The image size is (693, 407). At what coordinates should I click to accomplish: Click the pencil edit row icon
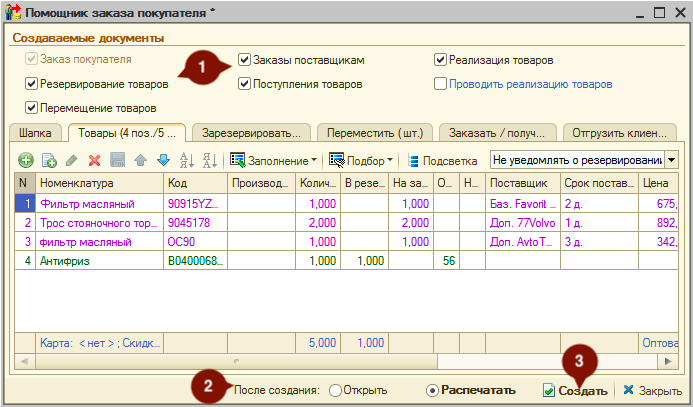tap(72, 160)
